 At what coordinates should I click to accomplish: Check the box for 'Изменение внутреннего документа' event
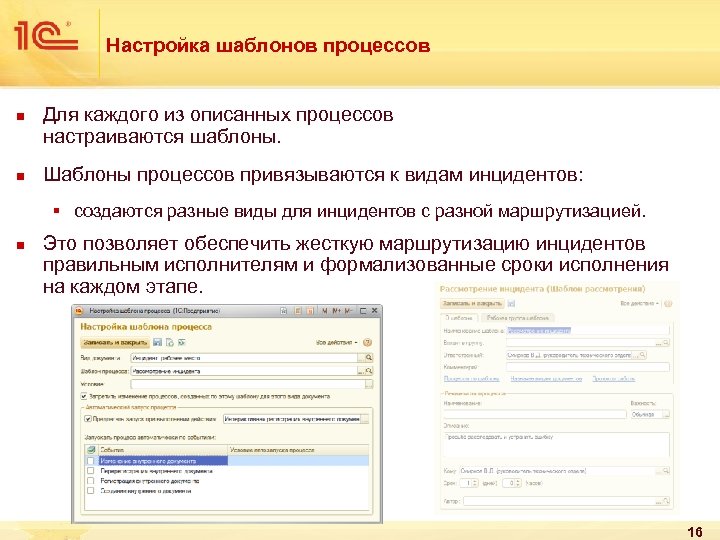(90, 461)
